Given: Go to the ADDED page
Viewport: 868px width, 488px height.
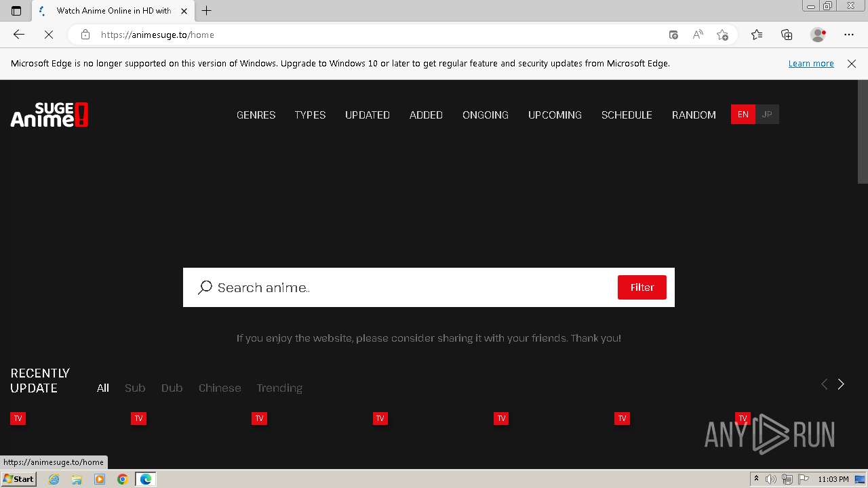Looking at the screenshot, I should click(426, 115).
